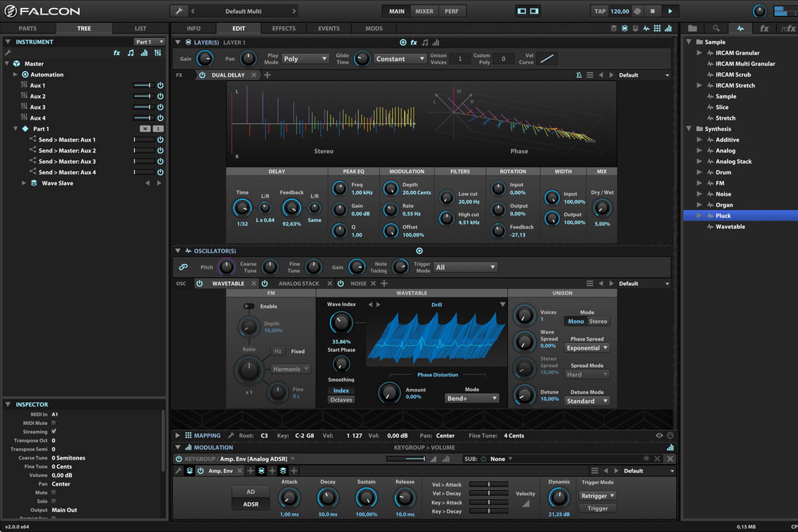Image resolution: width=798 pixels, height=532 pixels.
Task: Switch to the LIST tab
Action: coord(140,29)
